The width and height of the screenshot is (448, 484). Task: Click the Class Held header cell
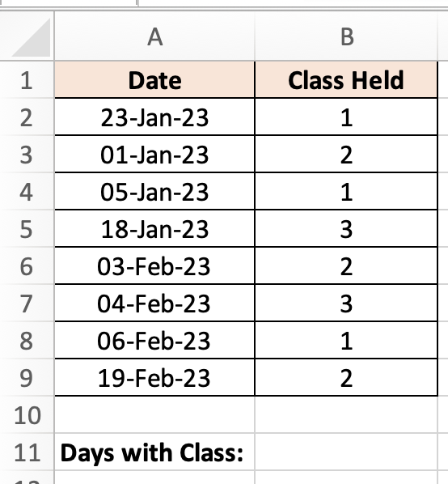click(346, 80)
